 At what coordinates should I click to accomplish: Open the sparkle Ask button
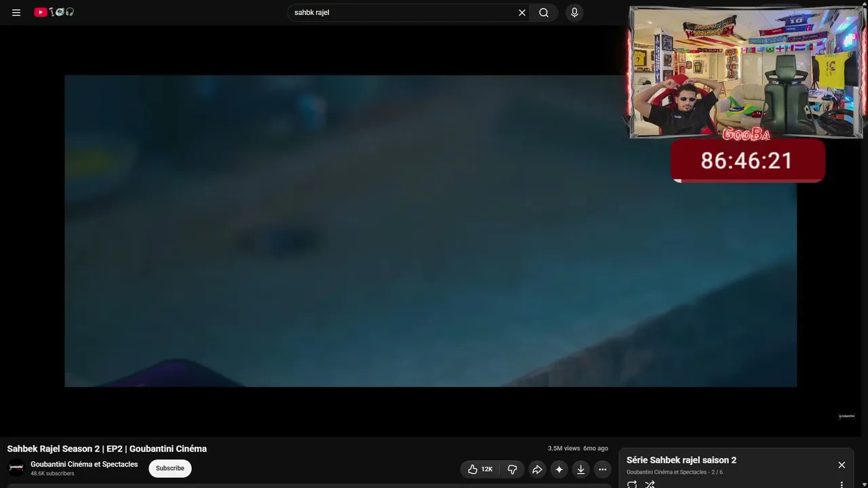559,469
